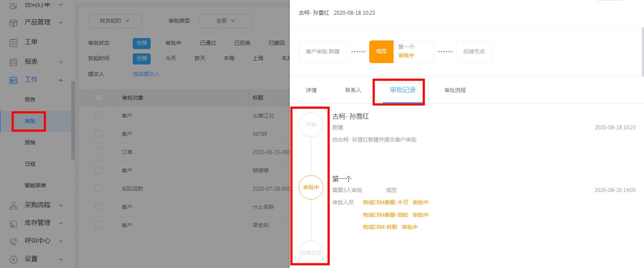The image size is (644, 268).
Task: Select the 审批记录 tab
Action: 403,90
